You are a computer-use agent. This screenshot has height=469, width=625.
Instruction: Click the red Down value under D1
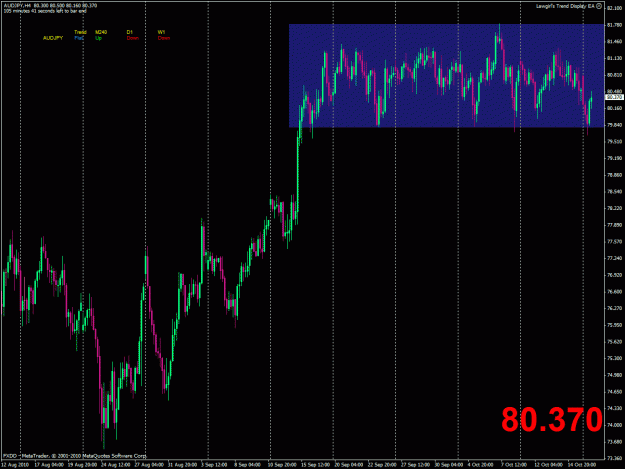132,38
